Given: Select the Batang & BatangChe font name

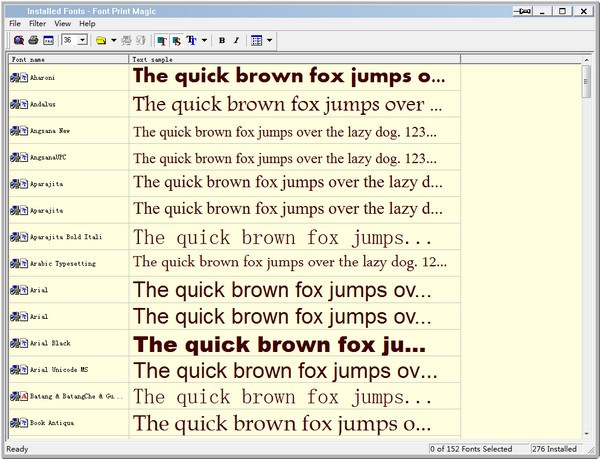Looking at the screenshot, I should [77, 396].
